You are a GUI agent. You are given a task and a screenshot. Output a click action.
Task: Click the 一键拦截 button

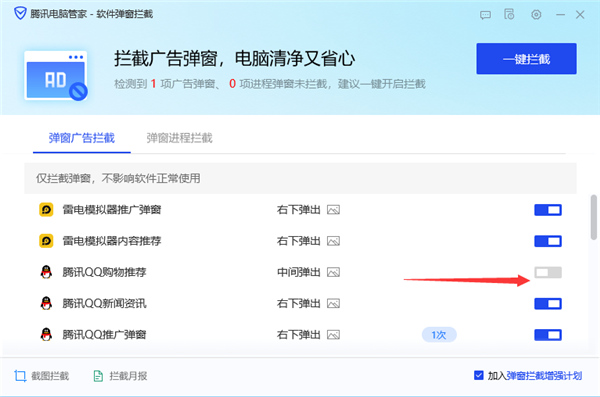[x=526, y=59]
